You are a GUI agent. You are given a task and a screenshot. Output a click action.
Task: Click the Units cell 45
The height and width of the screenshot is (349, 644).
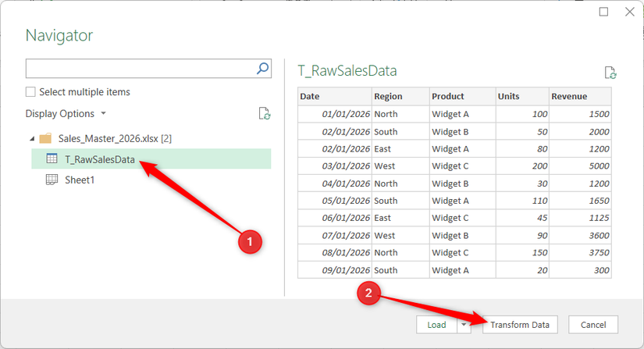coord(522,218)
